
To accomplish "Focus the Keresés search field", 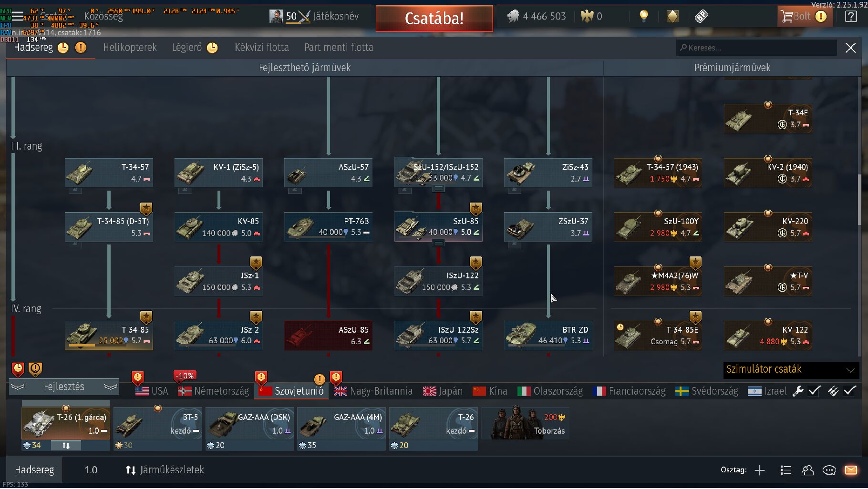I will (756, 48).
